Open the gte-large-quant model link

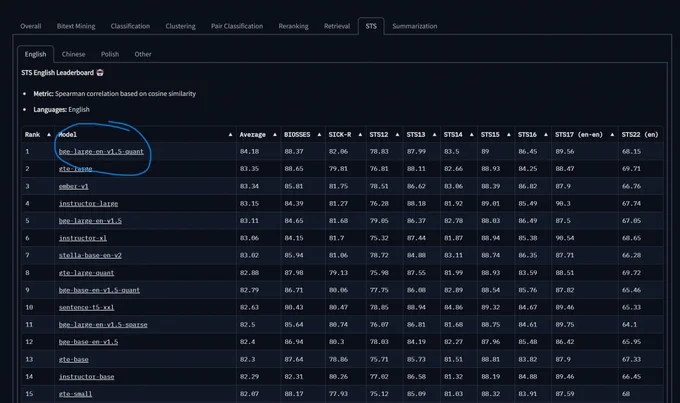[x=86, y=273]
